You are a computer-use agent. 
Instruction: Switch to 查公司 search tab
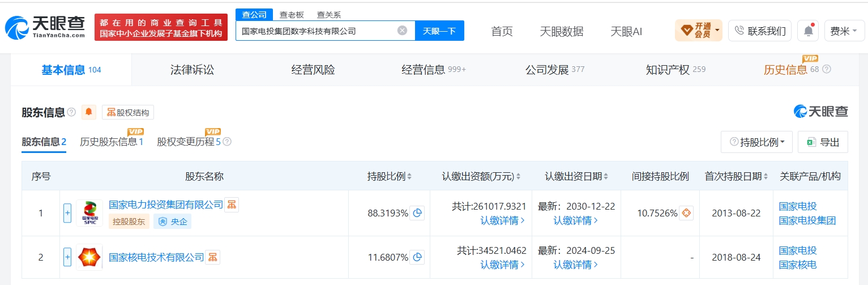254,15
